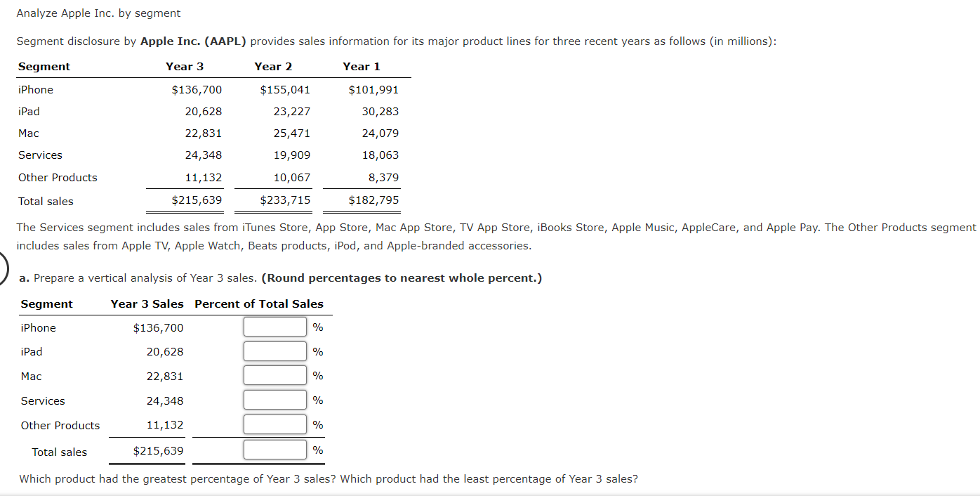
Task: Select the Year 3 column header
Action: click(185, 66)
